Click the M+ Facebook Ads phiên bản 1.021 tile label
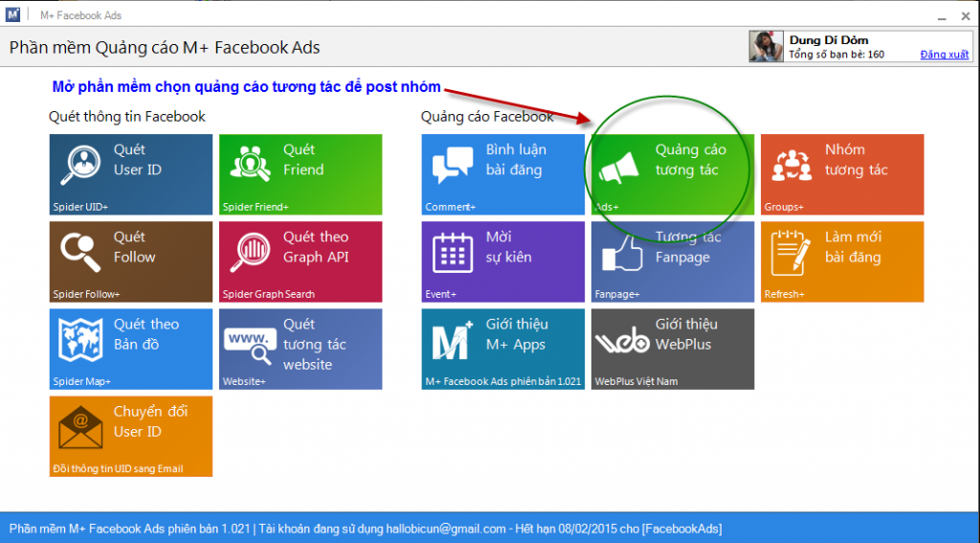The image size is (980, 543). pos(503,381)
